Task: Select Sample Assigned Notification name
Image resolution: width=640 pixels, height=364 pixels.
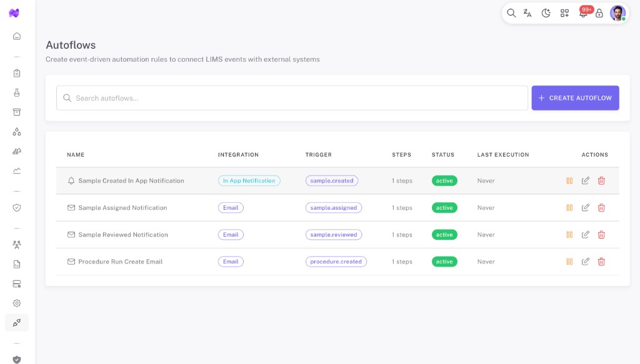Action: click(122, 207)
